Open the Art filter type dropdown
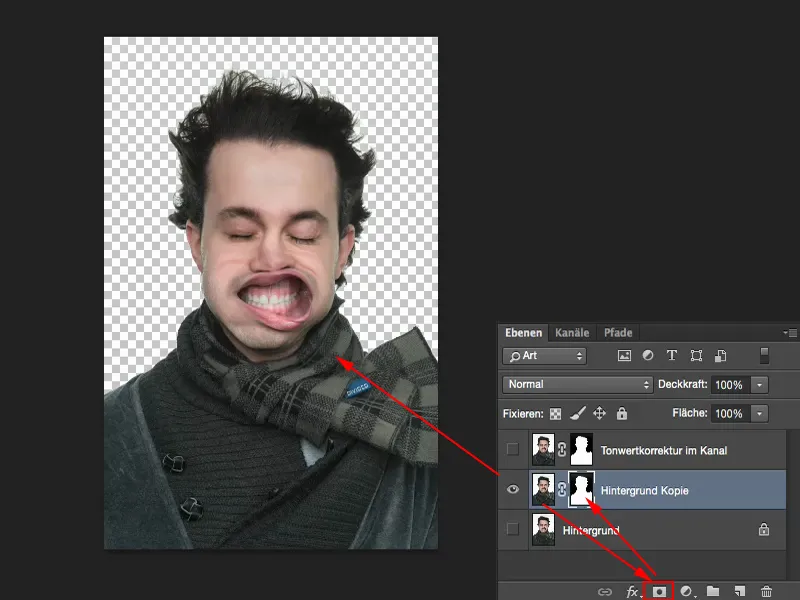This screenshot has height=600, width=800. [544, 356]
